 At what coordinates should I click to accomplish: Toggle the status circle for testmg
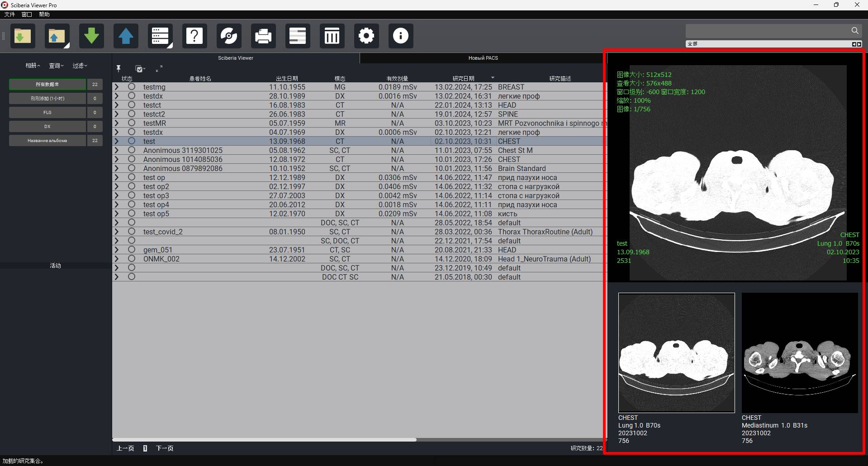(132, 86)
